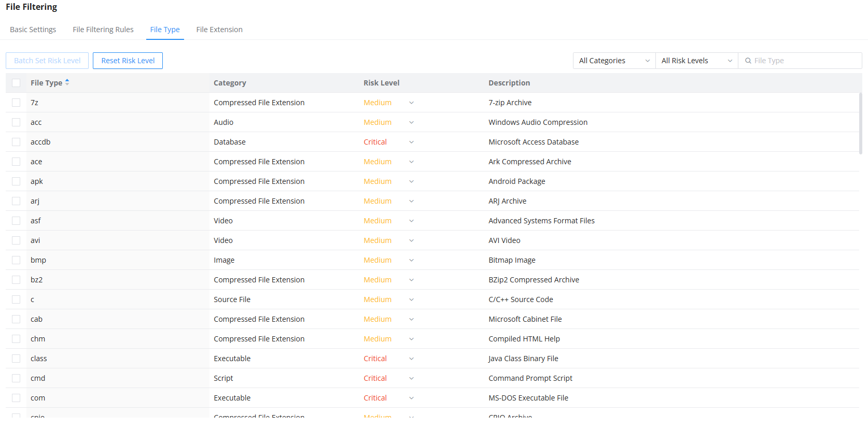The width and height of the screenshot is (868, 429).
Task: Check the ace row checkbox
Action: click(x=16, y=162)
